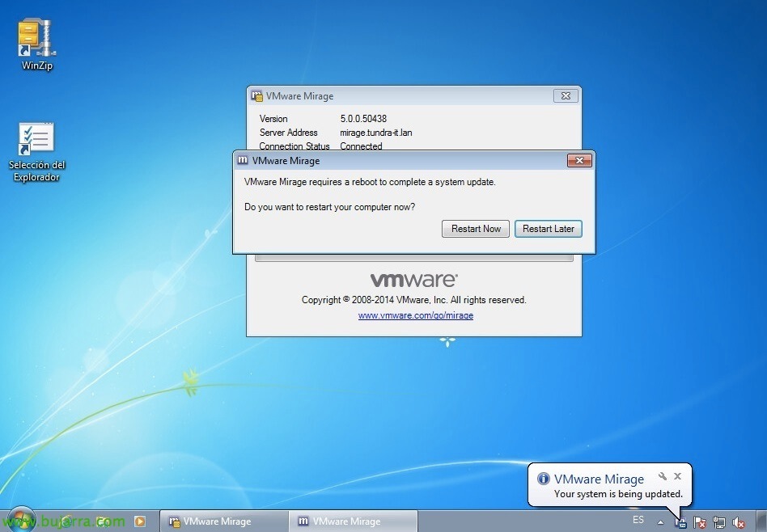
Task: Click Restart Now in the reboot dialog
Action: (476, 229)
